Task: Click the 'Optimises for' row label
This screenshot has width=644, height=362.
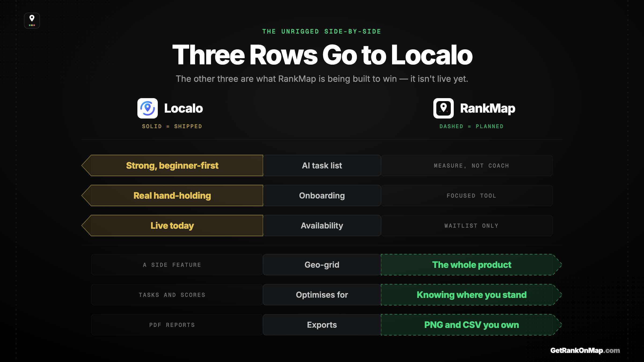Action: coord(322,295)
